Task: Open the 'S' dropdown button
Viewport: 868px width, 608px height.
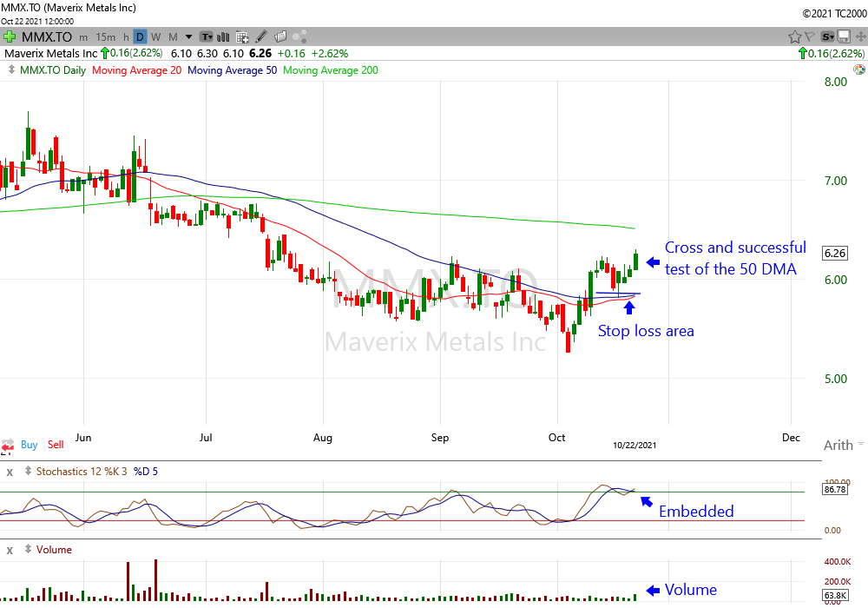Action: [x=828, y=37]
